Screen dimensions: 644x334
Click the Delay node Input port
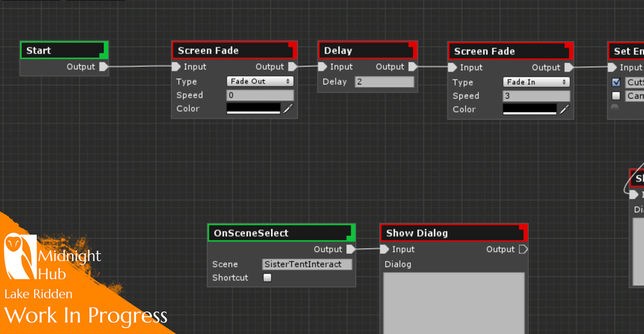coord(323,66)
